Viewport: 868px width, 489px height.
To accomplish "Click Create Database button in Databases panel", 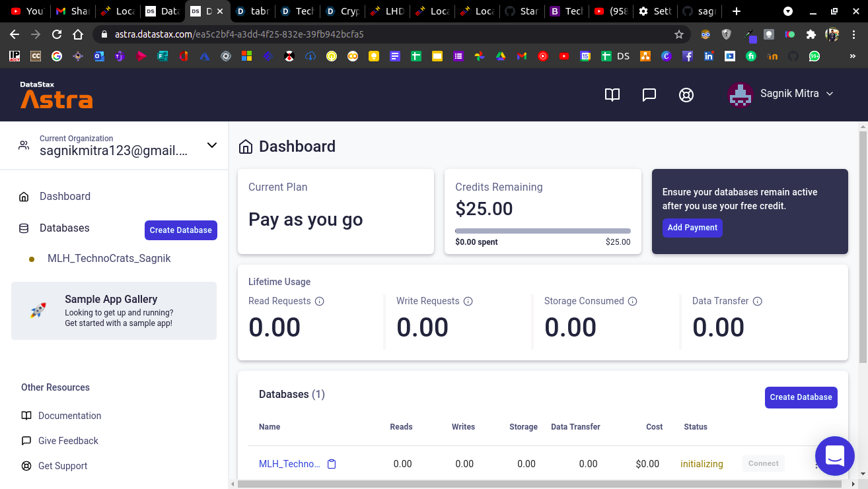I will tap(801, 397).
